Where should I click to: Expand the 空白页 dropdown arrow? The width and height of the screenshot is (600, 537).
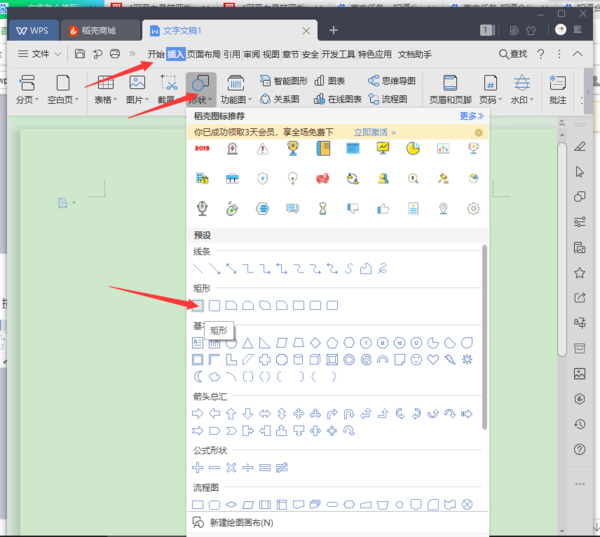pyautogui.click(x=77, y=100)
